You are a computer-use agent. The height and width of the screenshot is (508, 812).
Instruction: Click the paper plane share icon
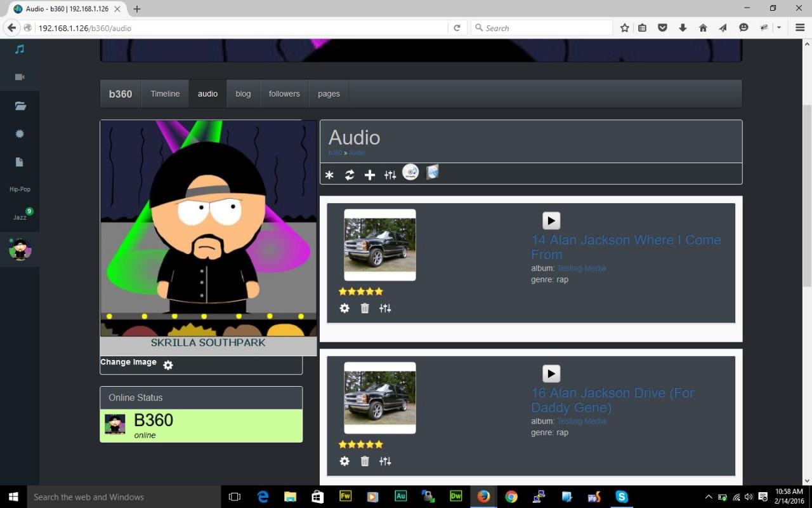coord(723,28)
